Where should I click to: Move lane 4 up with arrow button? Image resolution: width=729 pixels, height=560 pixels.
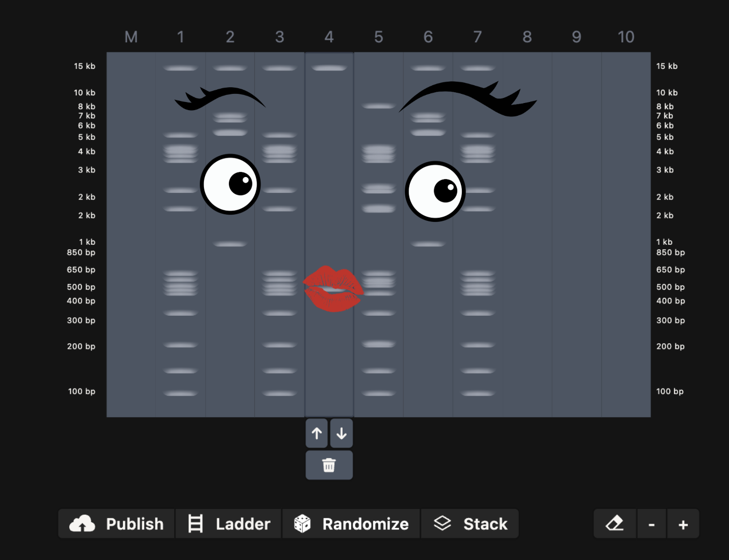click(x=317, y=434)
